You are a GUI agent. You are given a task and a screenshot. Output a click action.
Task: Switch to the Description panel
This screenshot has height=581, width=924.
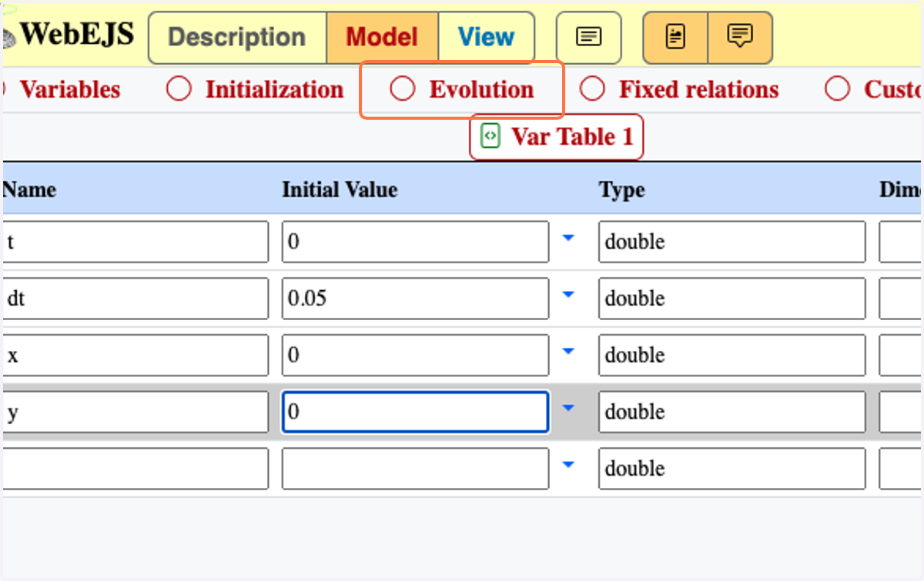(x=237, y=37)
